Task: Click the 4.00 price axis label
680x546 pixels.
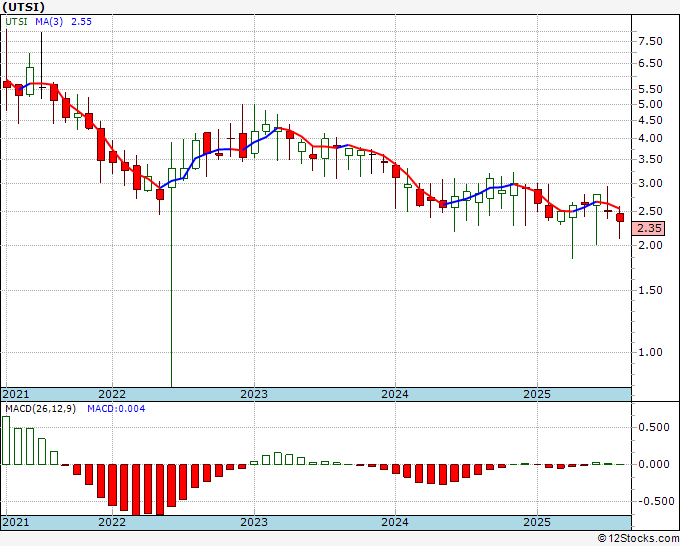Action: click(x=650, y=138)
